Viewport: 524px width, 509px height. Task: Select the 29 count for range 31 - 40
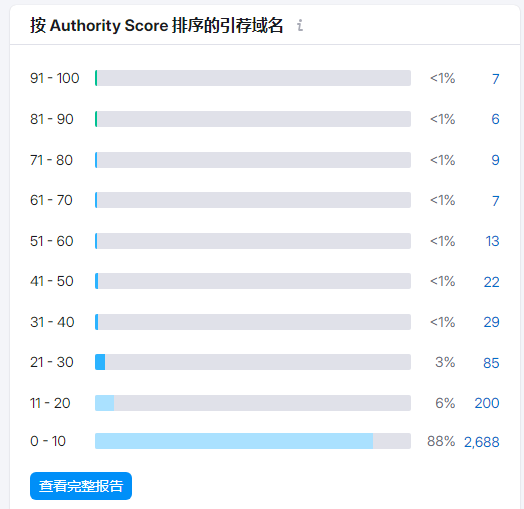[x=491, y=322]
